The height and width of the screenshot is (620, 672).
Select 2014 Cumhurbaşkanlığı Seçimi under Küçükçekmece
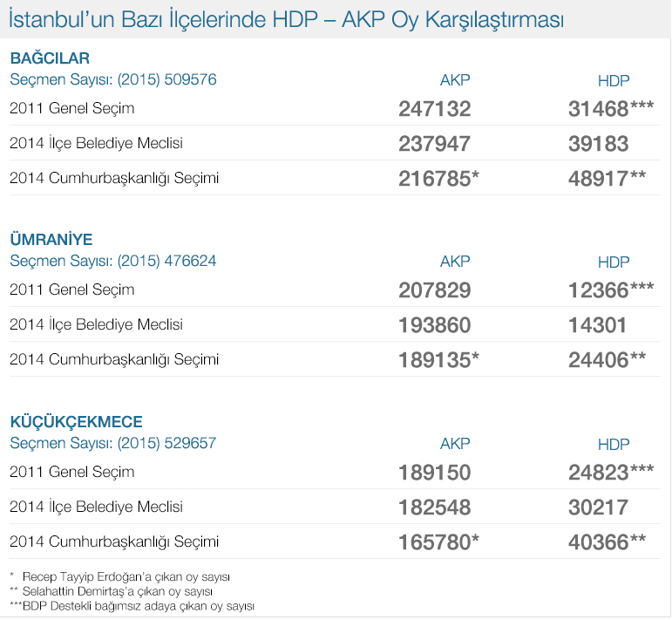click(x=114, y=542)
